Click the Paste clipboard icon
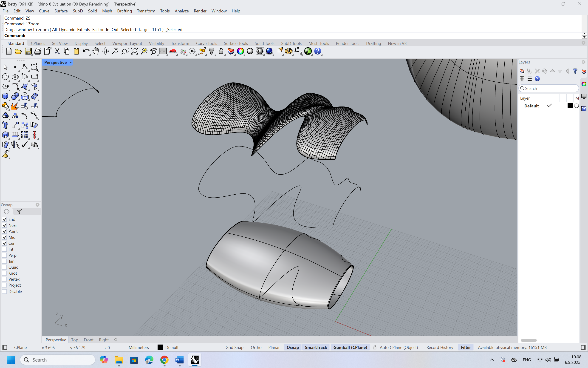The width and height of the screenshot is (588, 368). pos(76,51)
